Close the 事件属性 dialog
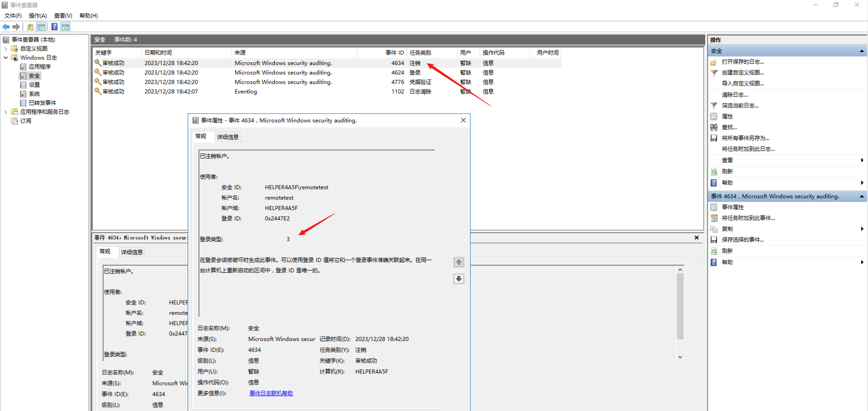 [x=463, y=121]
